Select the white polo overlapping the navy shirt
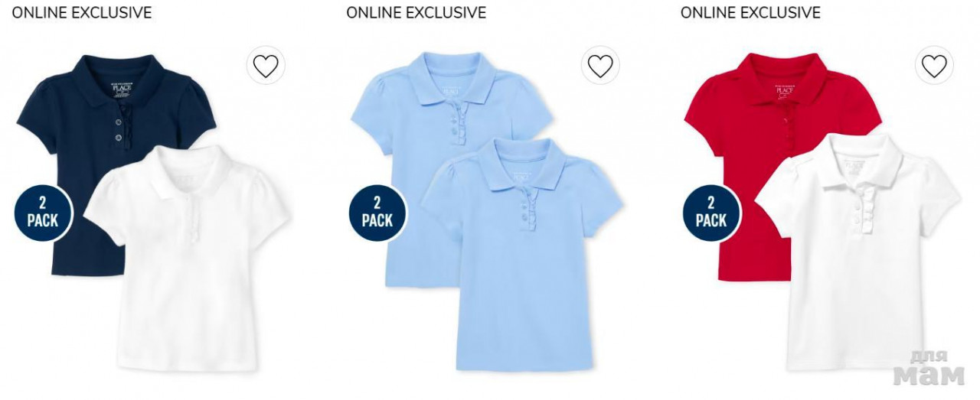This screenshot has width=980, height=400. click(188, 256)
